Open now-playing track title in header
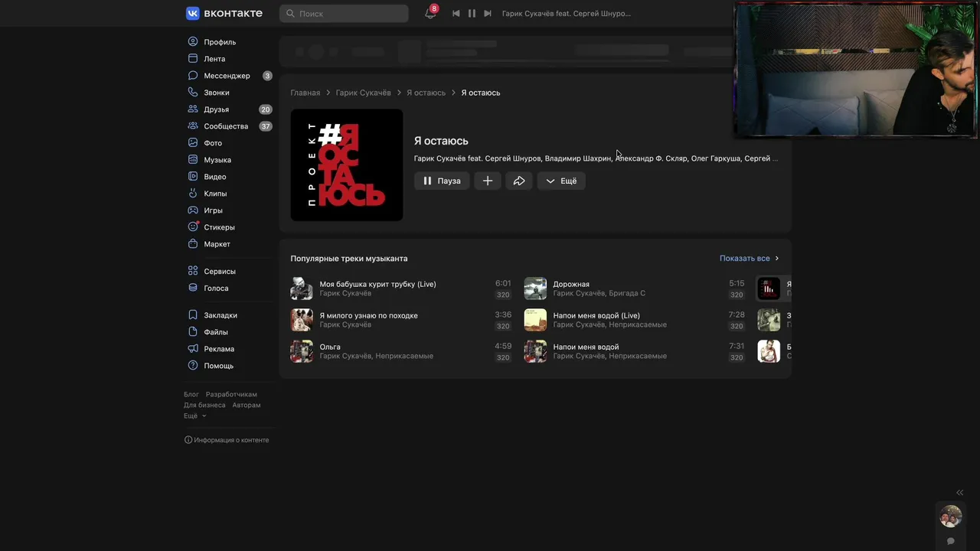 (x=566, y=13)
